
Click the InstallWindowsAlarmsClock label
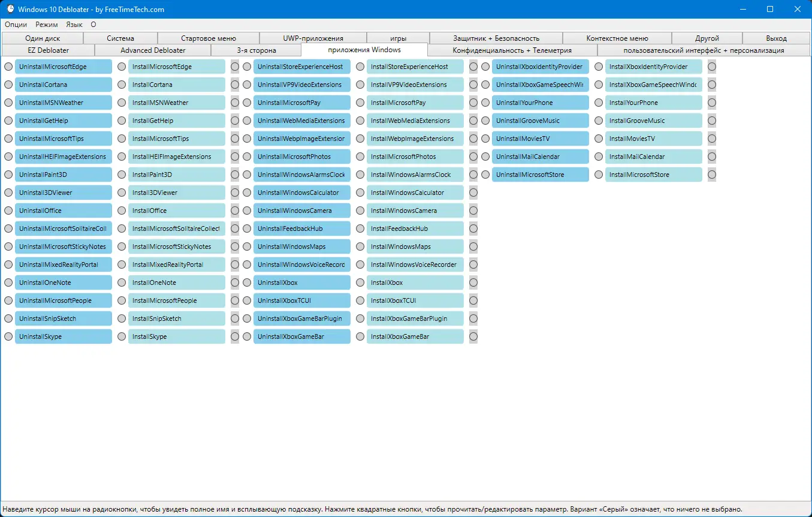pos(415,175)
